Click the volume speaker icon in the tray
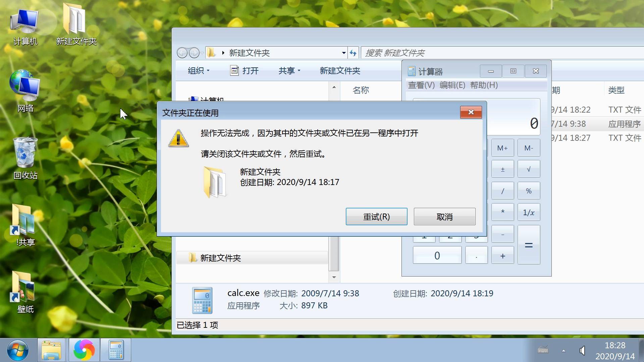Viewport: 644px width, 362px height. coord(582,350)
